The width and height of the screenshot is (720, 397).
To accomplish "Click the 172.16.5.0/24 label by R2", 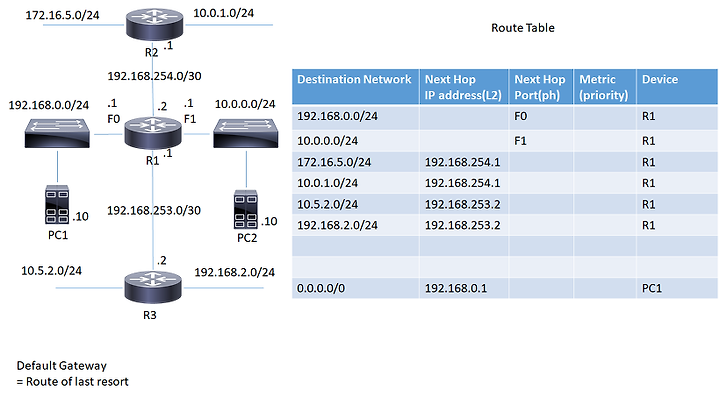I will [62, 15].
